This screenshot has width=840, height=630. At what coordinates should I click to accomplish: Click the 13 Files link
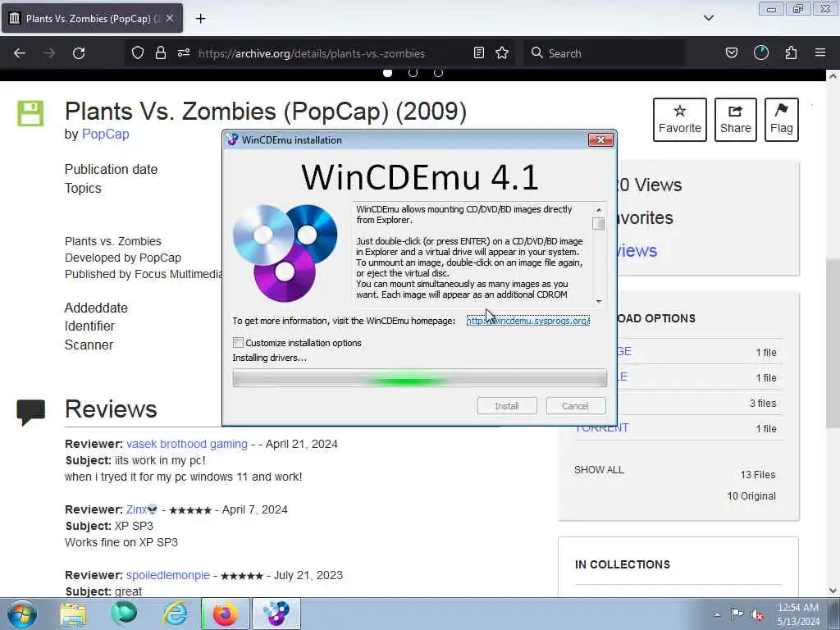tap(757, 475)
